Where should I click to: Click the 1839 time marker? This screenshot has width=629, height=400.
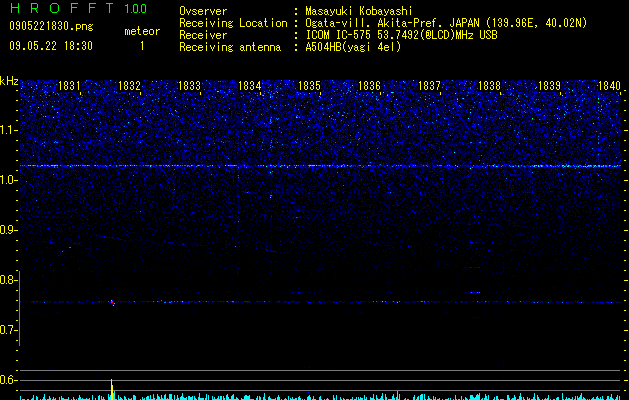(x=550, y=86)
